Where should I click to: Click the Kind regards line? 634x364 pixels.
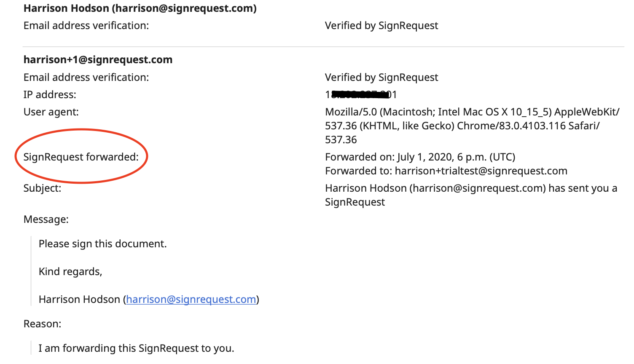coord(70,272)
